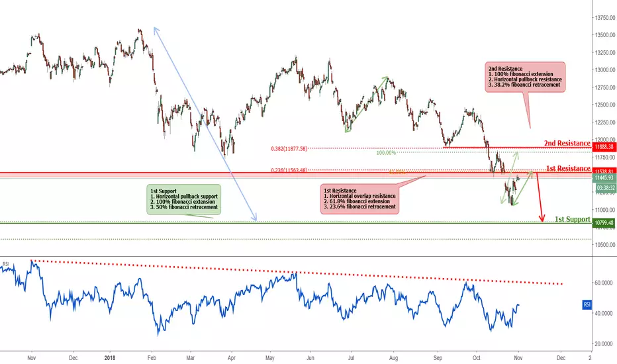Click 12500.00 on the price scale
The height and width of the screenshot is (364, 617).
605,105
